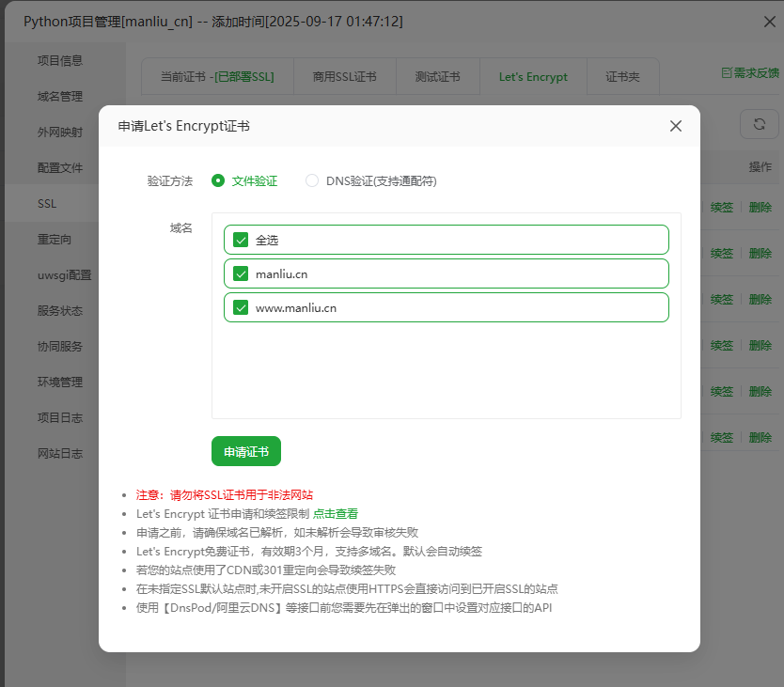Open the 当前证书 tab
784x687 pixels.
(x=217, y=77)
